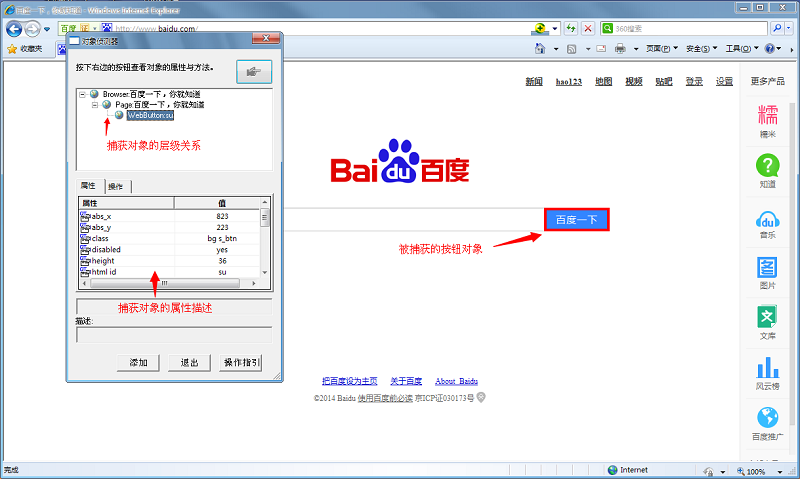800x479 pixels.
Task: Collapse the Page node in object tree
Action: click(95, 105)
